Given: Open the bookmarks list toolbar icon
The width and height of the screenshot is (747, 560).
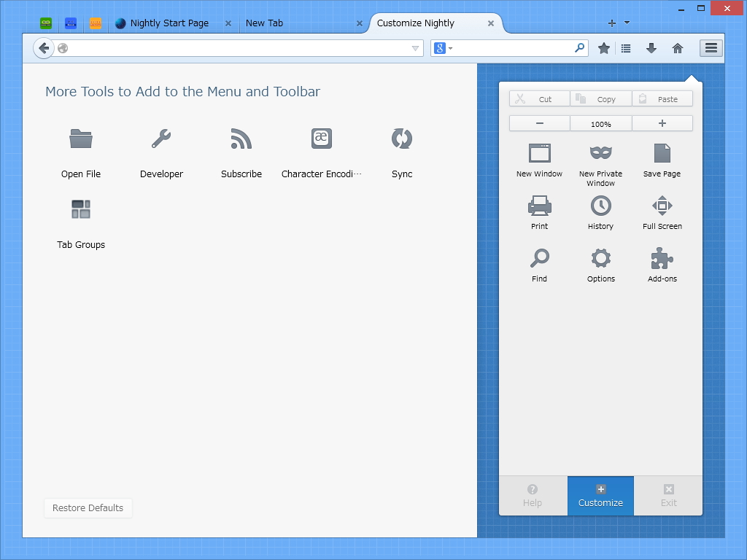Looking at the screenshot, I should (x=626, y=48).
